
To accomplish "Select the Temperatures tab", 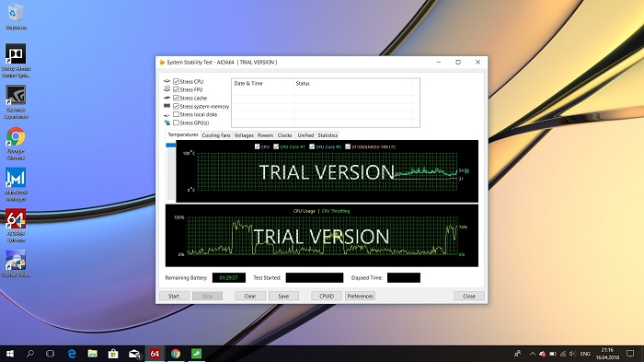I will 183,134.
